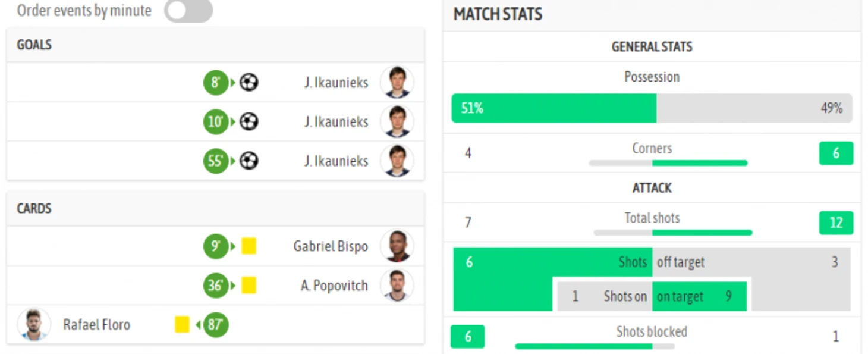Select the CARDS section header

click(215, 208)
